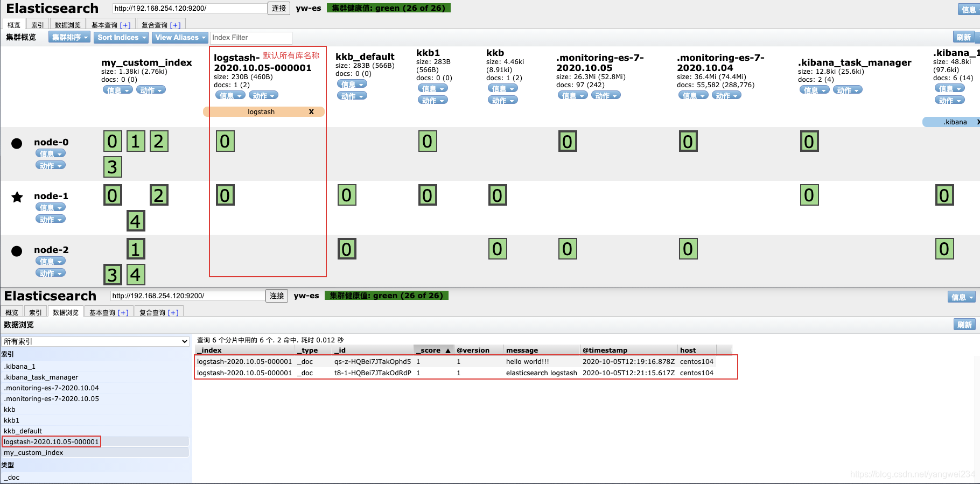980x484 pixels.
Task: Sort results by message column header
Action: point(542,350)
